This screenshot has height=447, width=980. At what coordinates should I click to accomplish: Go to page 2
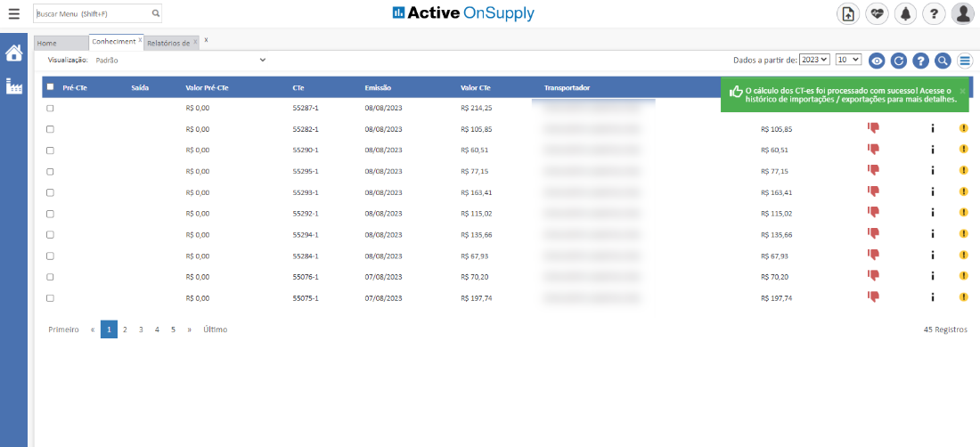click(x=125, y=329)
